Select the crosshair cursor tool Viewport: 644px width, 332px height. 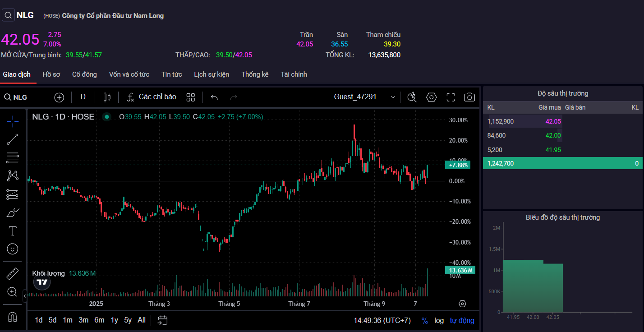point(13,121)
